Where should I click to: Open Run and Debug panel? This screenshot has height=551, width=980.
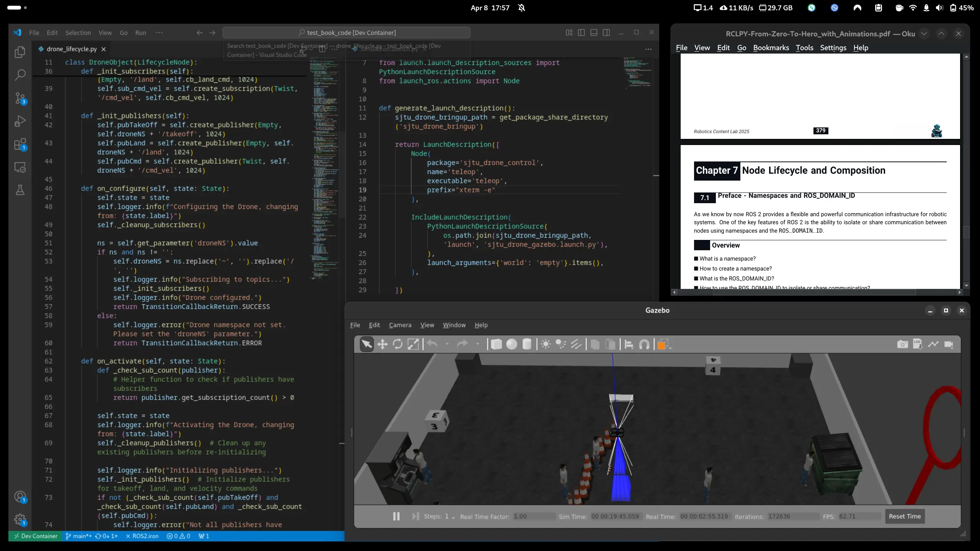coord(20,121)
